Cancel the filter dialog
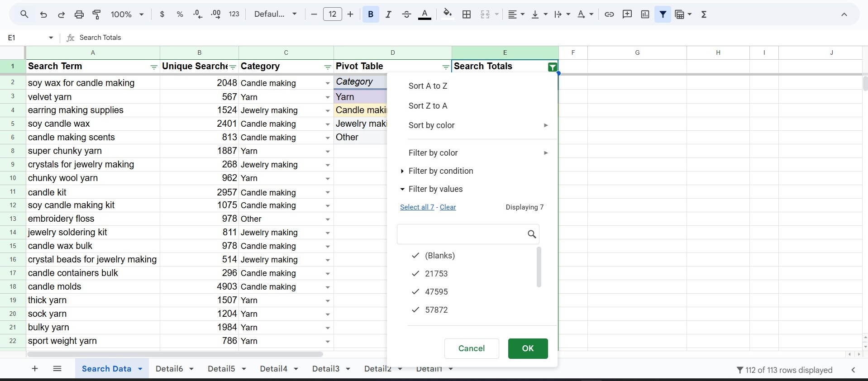 (x=472, y=348)
